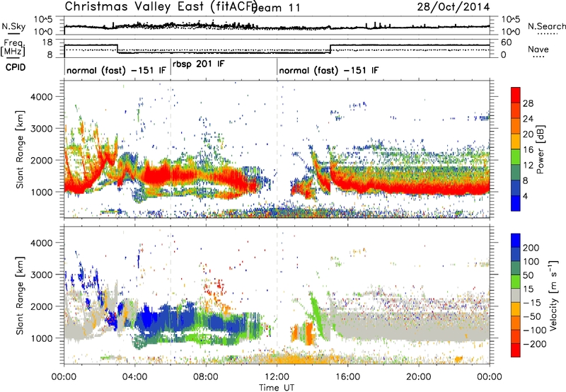Image resolution: width=566 pixels, height=392 pixels.
Task: Click the "3000" tick in the power panel
Action: [41, 129]
